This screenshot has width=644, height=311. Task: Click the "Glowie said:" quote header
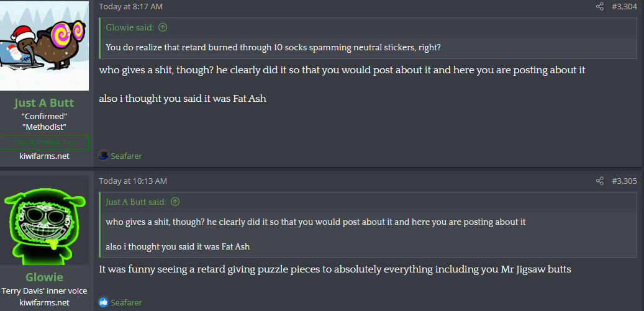(131, 27)
